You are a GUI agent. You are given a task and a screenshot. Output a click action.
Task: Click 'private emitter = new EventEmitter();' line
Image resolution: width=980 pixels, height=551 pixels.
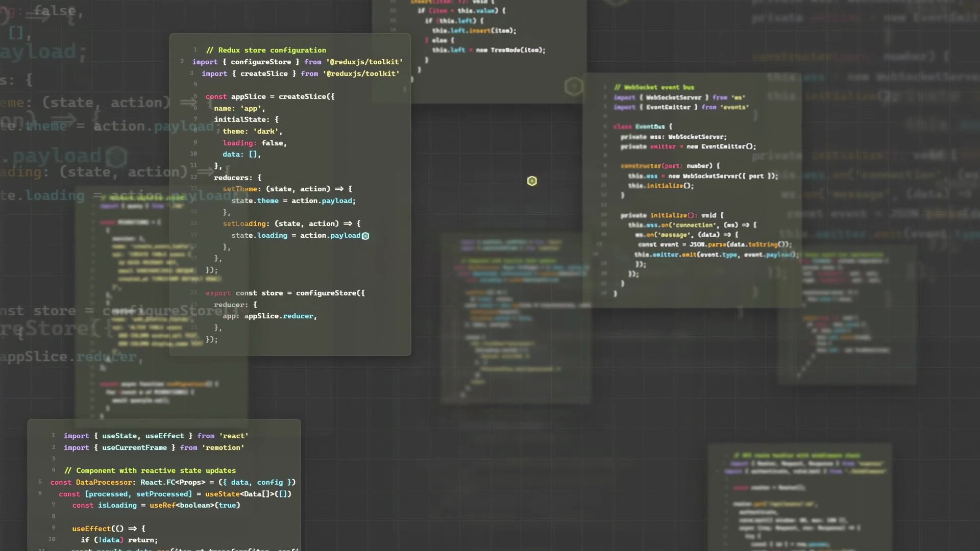689,146
